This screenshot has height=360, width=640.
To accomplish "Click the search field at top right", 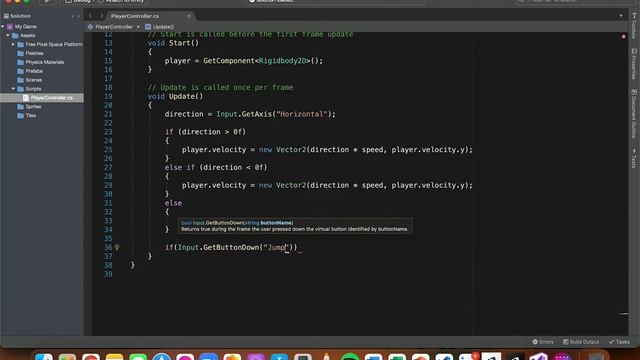I will [571, 1].
